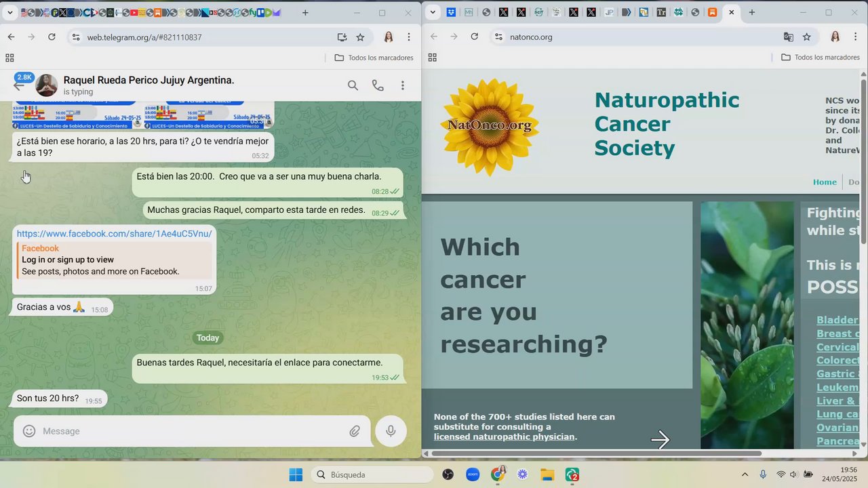Switch to the SciT tab in NatOnco window

coord(538,12)
